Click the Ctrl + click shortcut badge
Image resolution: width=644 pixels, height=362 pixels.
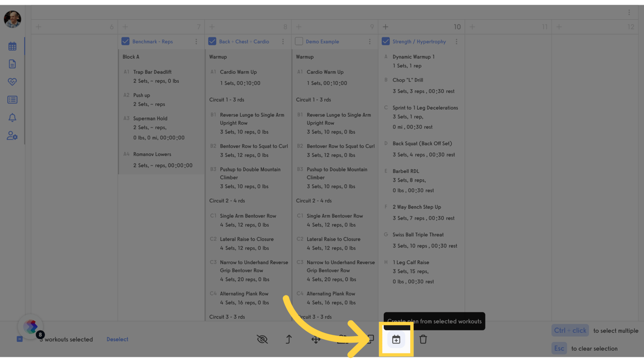coord(570,330)
